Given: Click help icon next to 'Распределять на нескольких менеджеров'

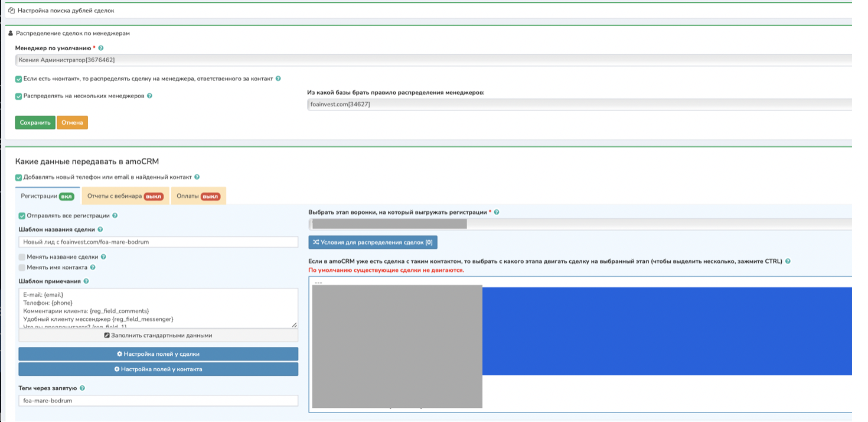Looking at the screenshot, I should pos(149,96).
